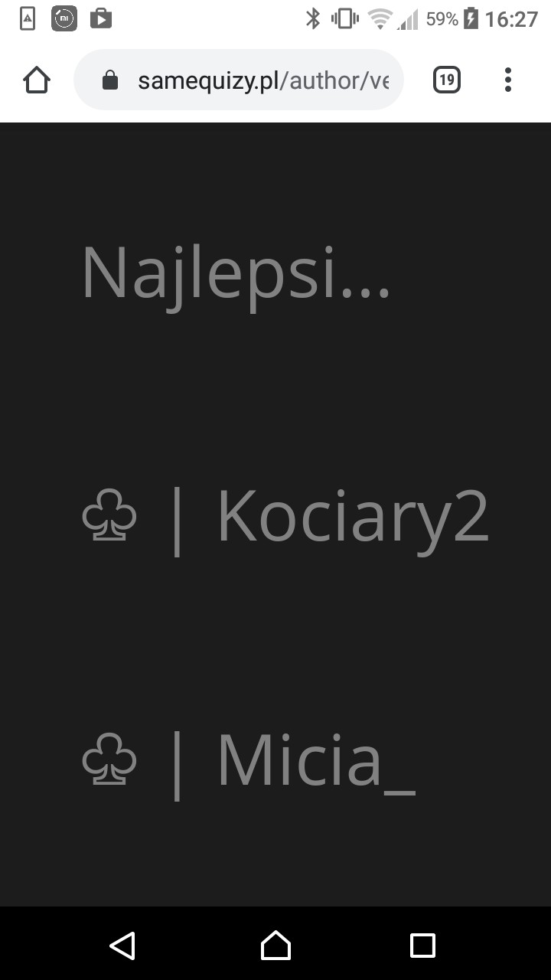Tap the Play Store notification icon
This screenshot has height=980, width=551.
[101, 18]
